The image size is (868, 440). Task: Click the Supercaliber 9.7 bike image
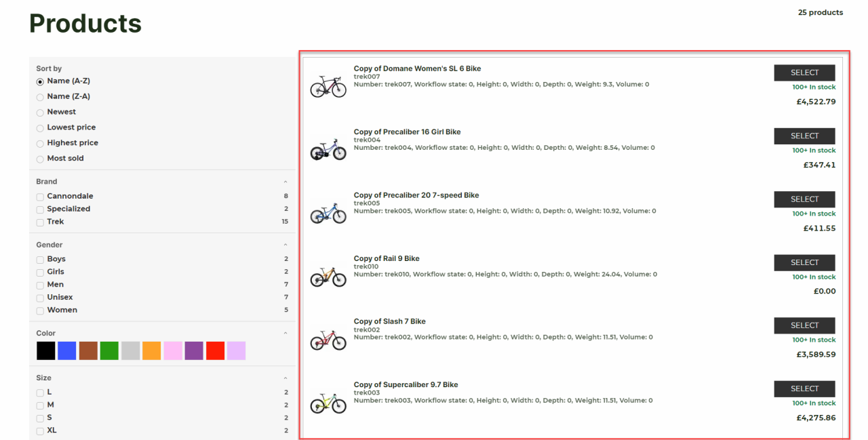(328, 402)
